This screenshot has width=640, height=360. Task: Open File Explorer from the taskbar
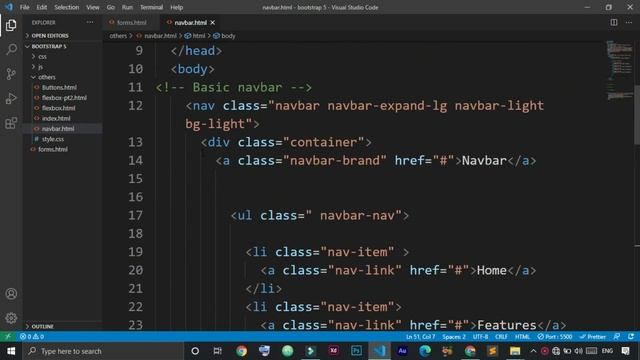pos(515,351)
